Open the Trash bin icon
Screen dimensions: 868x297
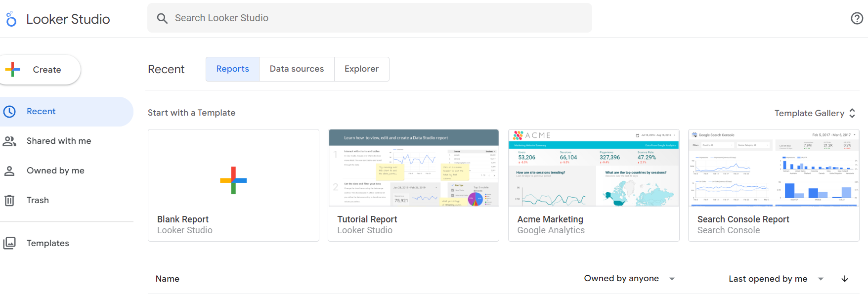pos(9,201)
